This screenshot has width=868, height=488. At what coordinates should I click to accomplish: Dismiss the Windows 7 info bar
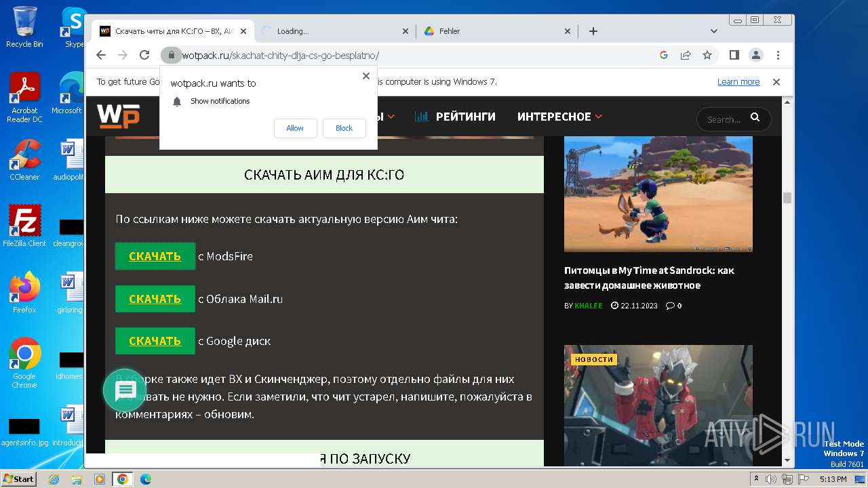click(776, 82)
